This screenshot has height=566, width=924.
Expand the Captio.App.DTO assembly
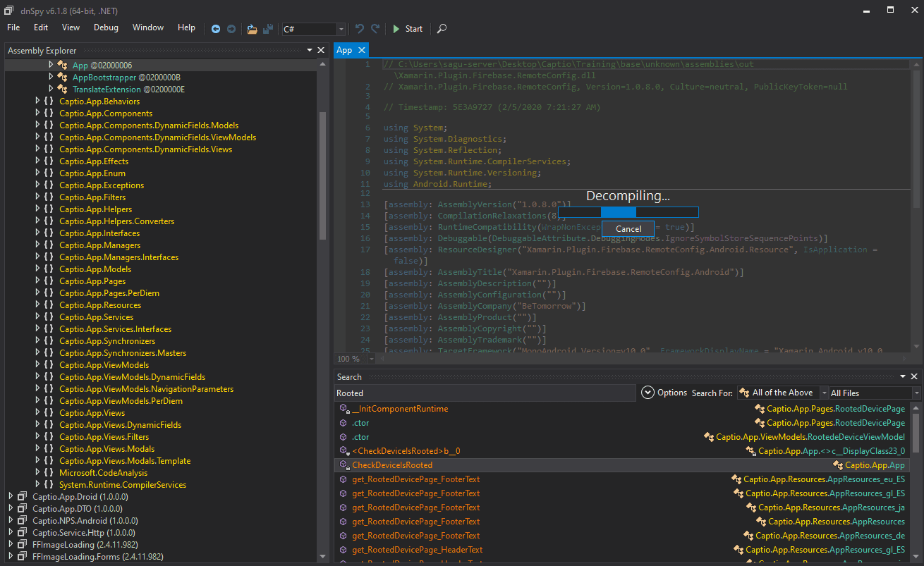[x=11, y=509]
